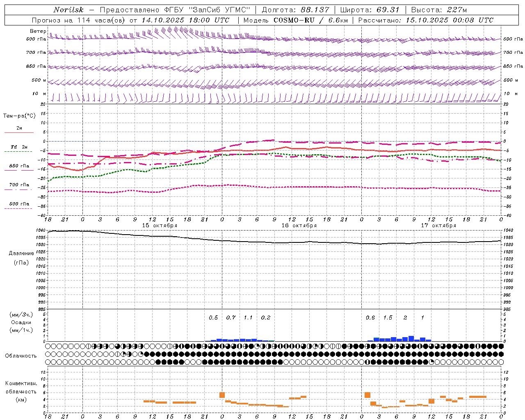Click the left 500 м wind level label
525x420 pixels.
(x=39, y=80)
